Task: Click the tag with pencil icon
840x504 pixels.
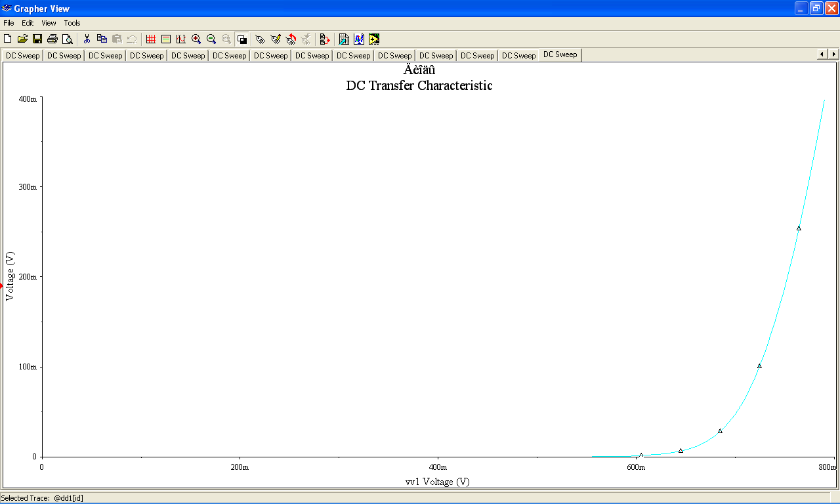Action: point(276,39)
